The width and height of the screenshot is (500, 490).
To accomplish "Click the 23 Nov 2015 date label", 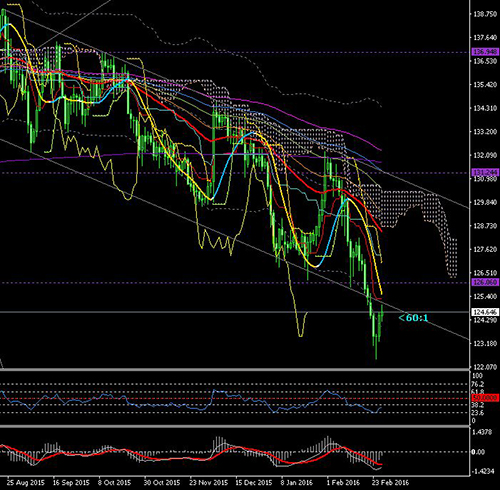I will pos(209,482).
